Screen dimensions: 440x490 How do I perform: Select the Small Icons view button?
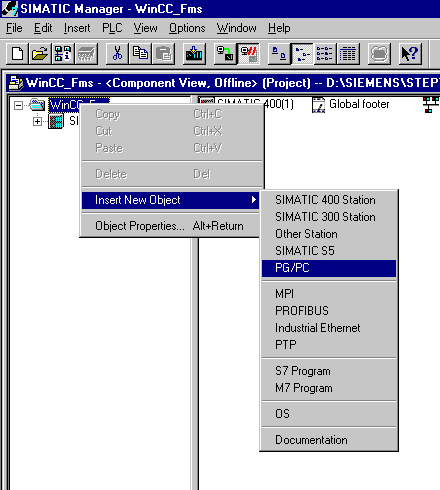(302, 54)
